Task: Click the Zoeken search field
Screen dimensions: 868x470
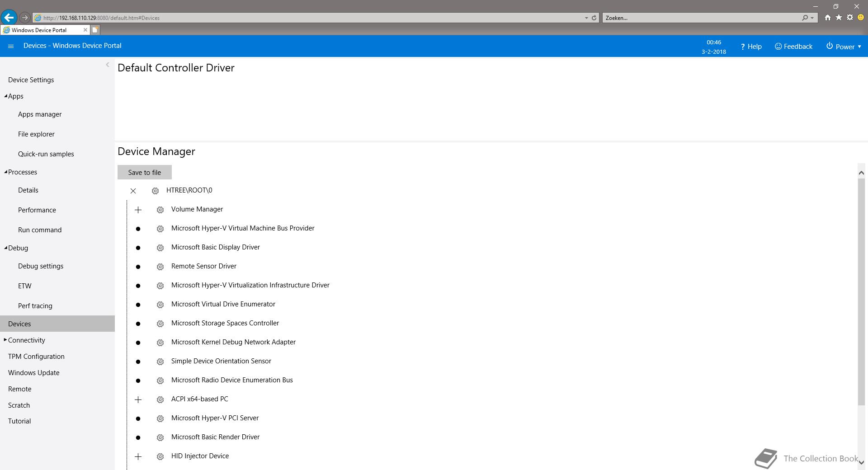Action: pos(701,18)
